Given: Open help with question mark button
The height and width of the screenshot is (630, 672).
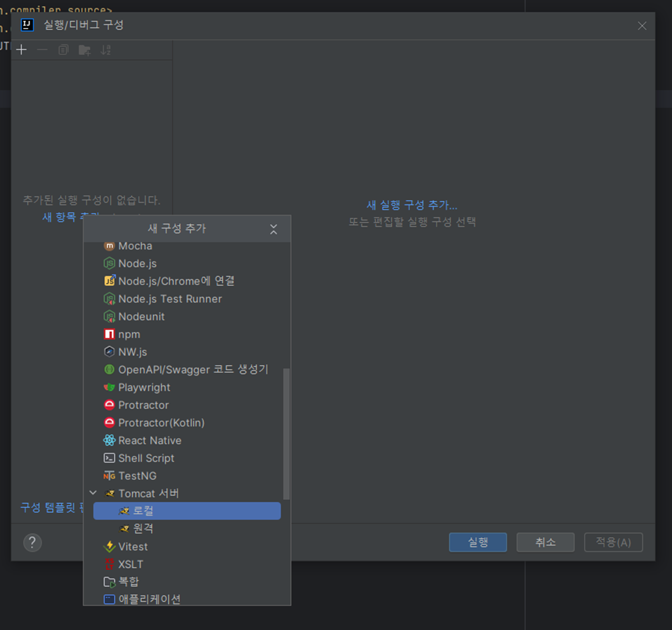Looking at the screenshot, I should tap(32, 542).
